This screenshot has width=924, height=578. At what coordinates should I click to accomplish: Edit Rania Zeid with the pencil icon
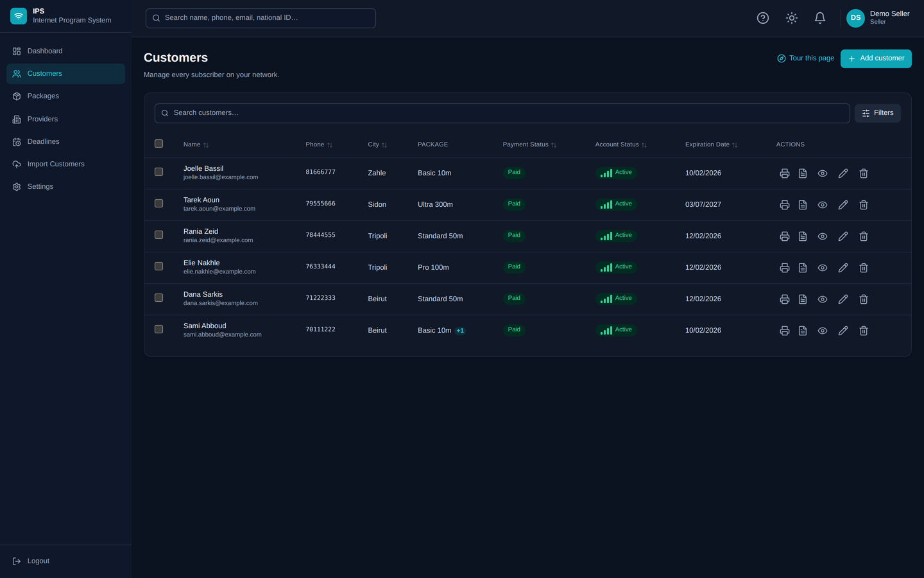(x=843, y=236)
